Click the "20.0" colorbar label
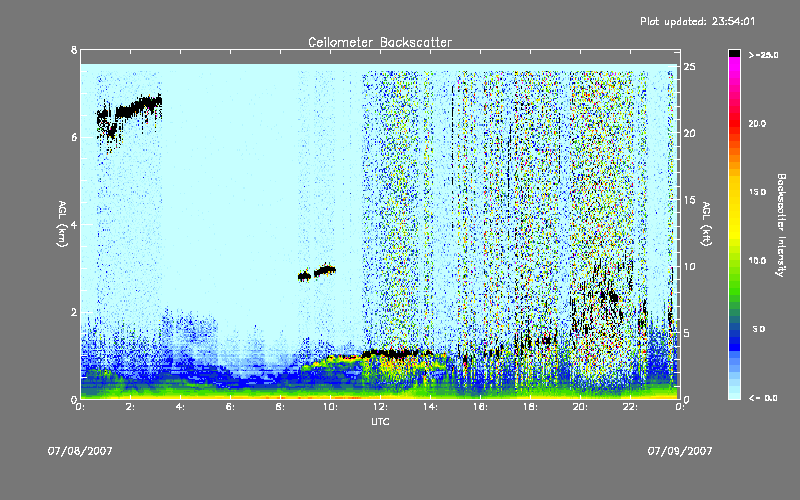This screenshot has width=800, height=500. [758, 123]
